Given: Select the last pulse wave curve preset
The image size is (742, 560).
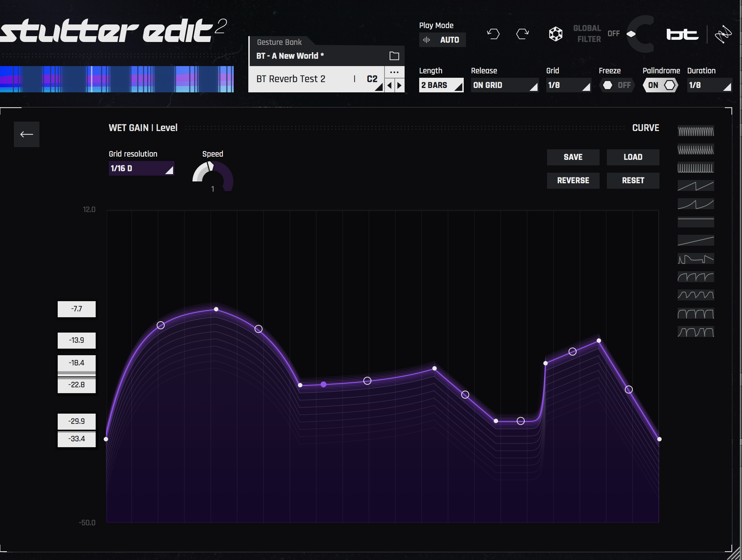Looking at the screenshot, I should (696, 332).
